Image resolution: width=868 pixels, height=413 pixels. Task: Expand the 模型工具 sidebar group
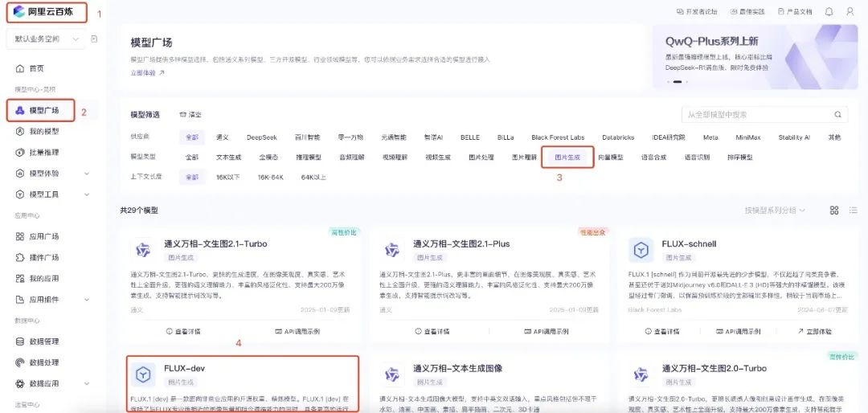(87, 195)
